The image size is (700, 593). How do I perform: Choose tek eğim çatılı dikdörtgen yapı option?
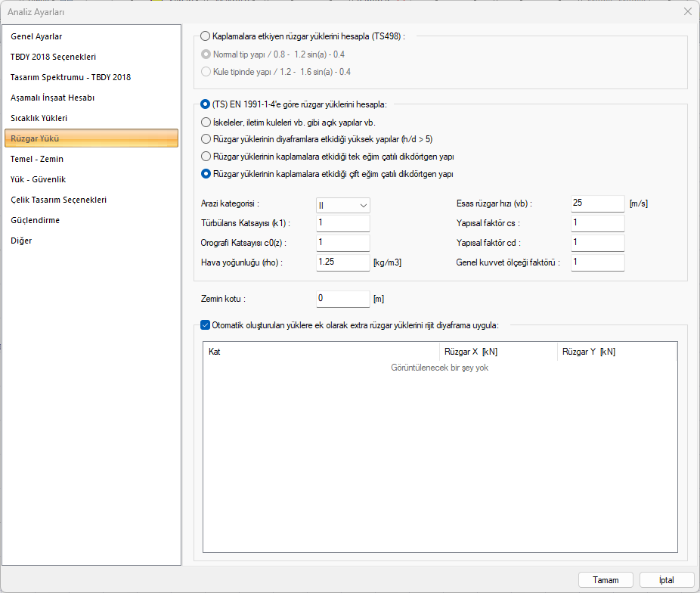click(x=206, y=157)
